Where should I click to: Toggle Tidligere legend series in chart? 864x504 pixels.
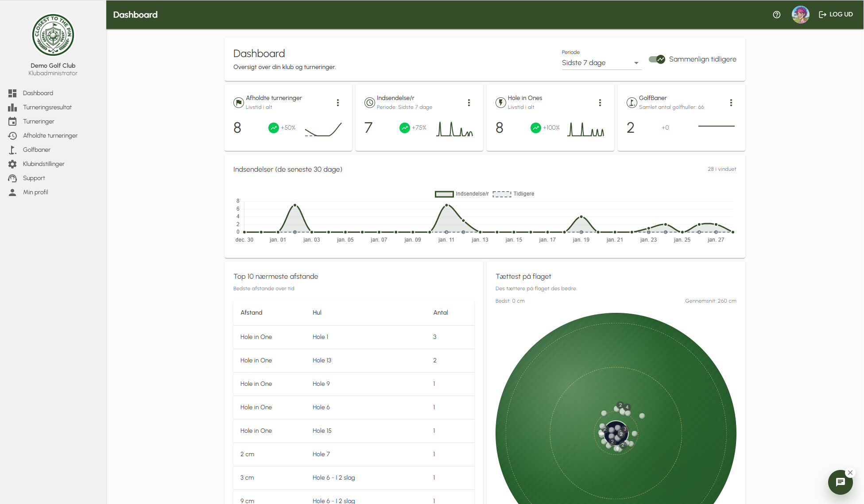(514, 194)
